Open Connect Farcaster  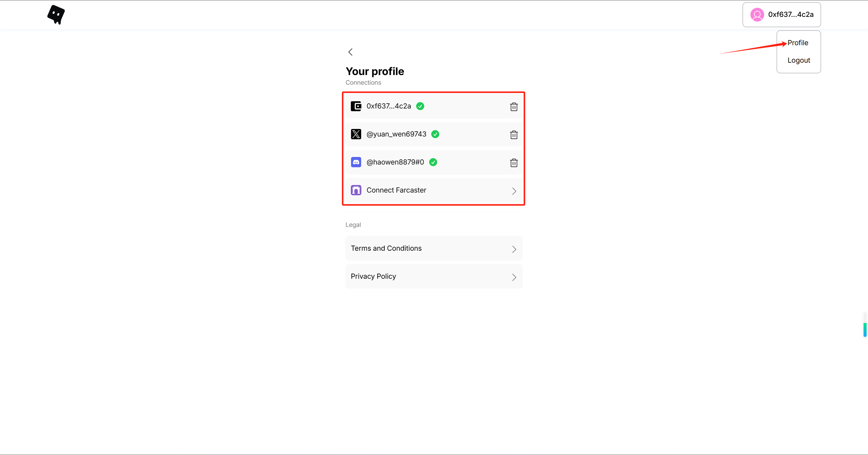(x=434, y=190)
